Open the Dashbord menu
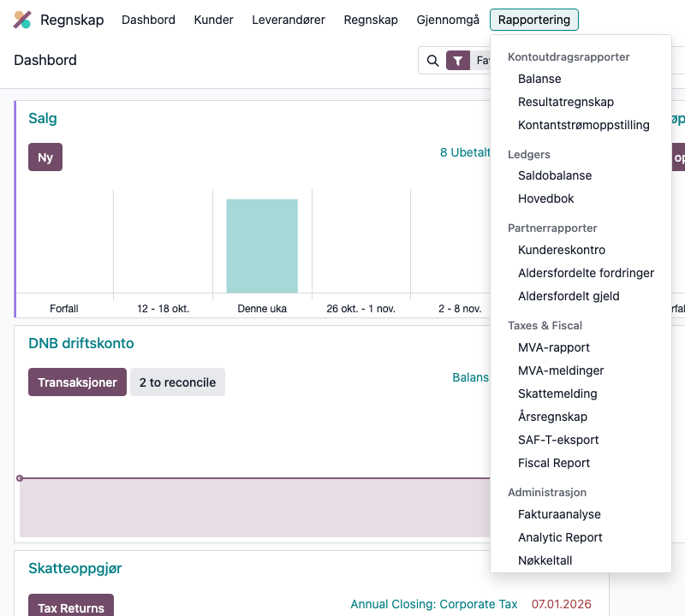The height and width of the screenshot is (616, 685). tap(148, 20)
